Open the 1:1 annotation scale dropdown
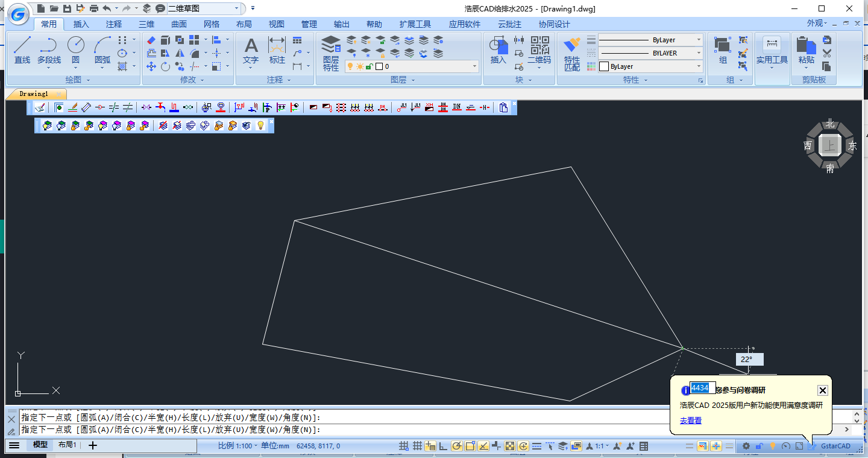This screenshot has height=458, width=868. click(602, 446)
